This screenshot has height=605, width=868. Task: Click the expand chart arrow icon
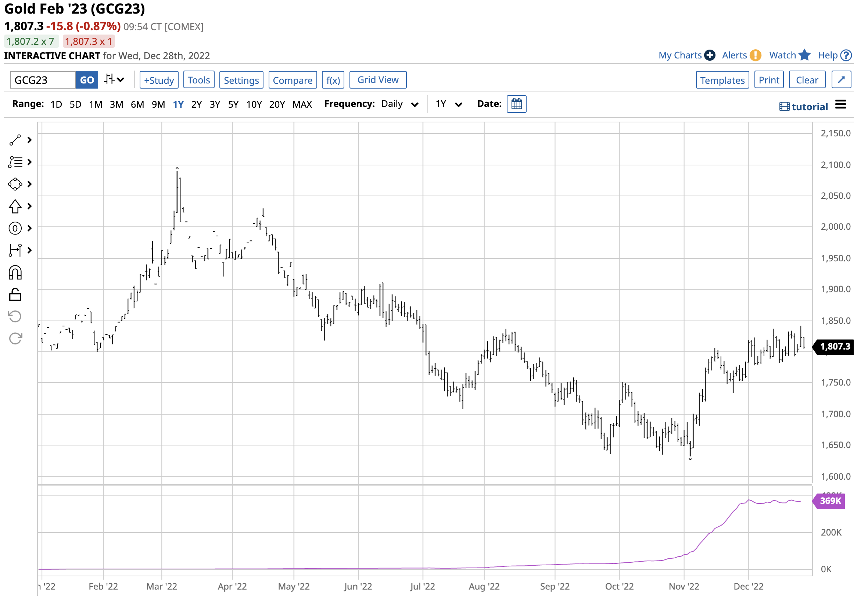842,80
